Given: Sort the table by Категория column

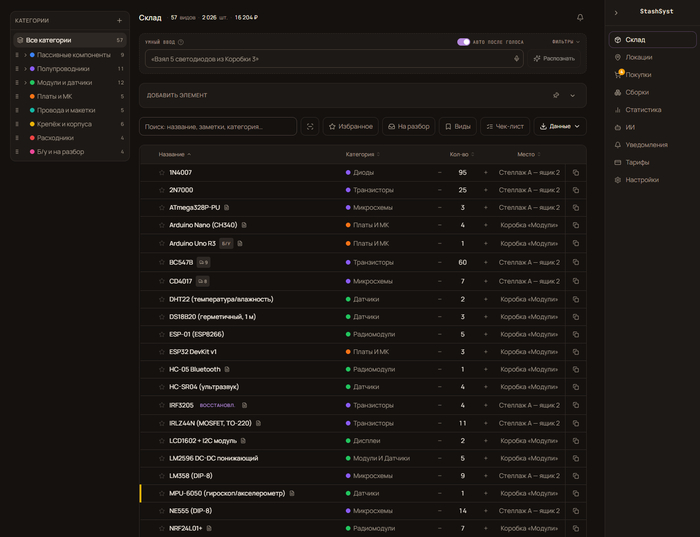Looking at the screenshot, I should coord(362,154).
